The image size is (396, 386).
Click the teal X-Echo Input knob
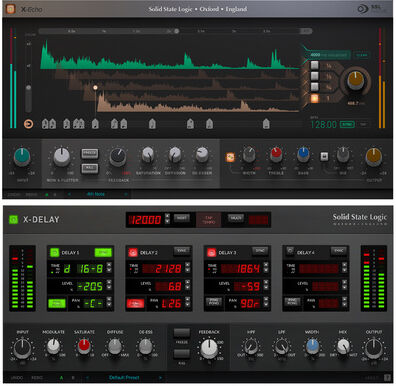[22, 157]
